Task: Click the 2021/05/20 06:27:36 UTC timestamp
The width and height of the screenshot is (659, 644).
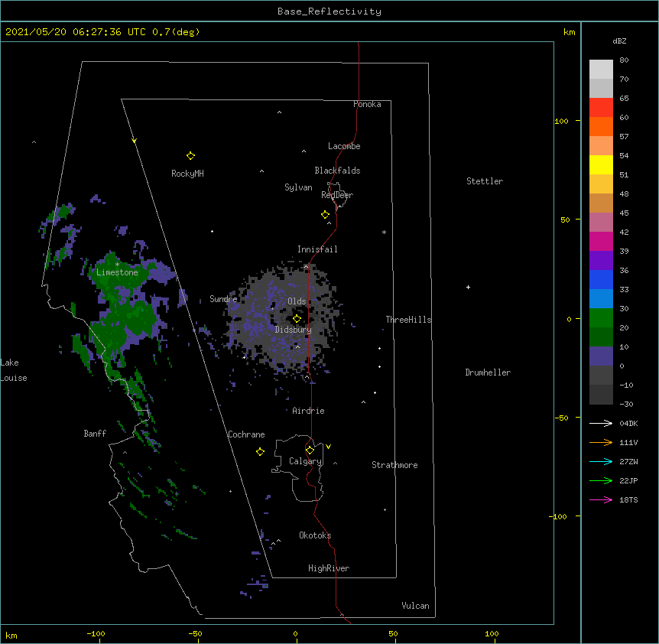Action: 76,32
